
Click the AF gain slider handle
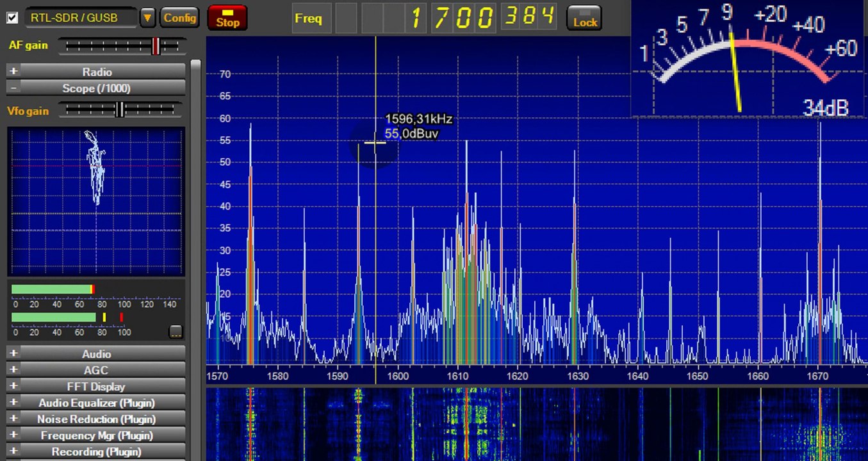click(156, 46)
